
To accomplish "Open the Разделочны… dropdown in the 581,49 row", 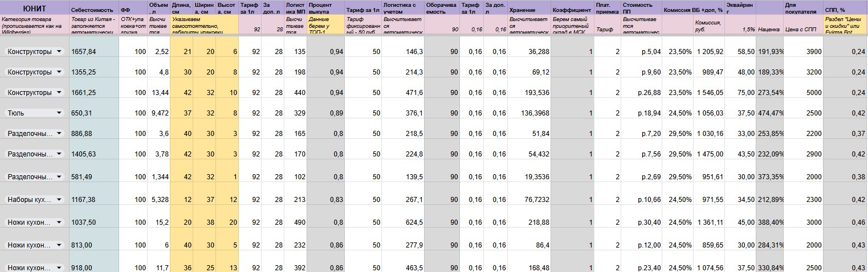I will [59, 177].
